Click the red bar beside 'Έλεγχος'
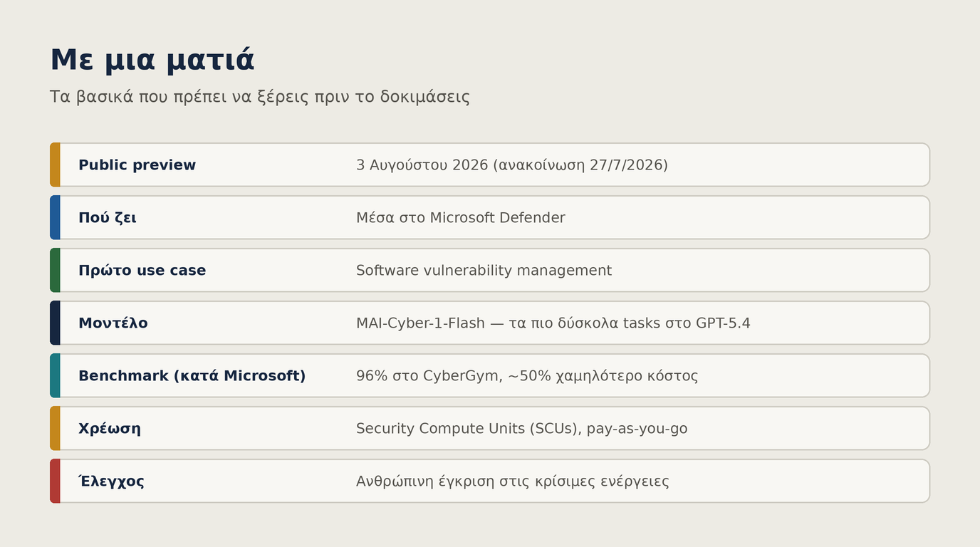 tap(55, 481)
